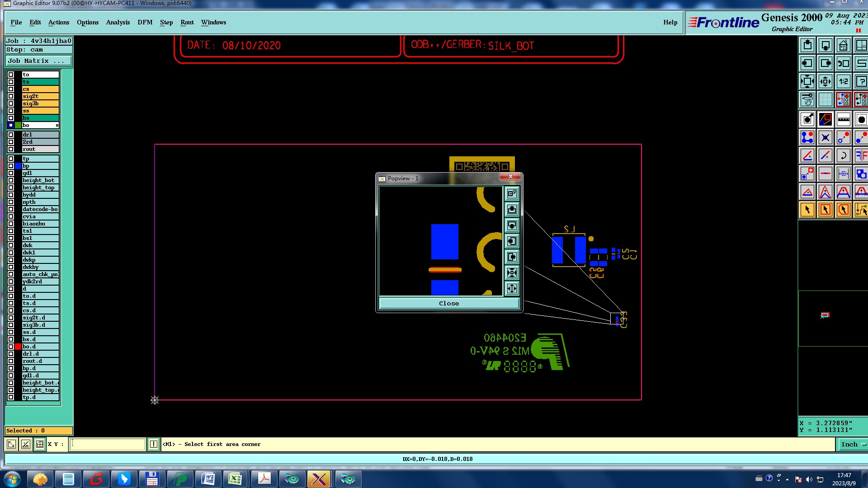Open the Job Matrix expander button
Screen dimensions: 868x488
click(38, 61)
